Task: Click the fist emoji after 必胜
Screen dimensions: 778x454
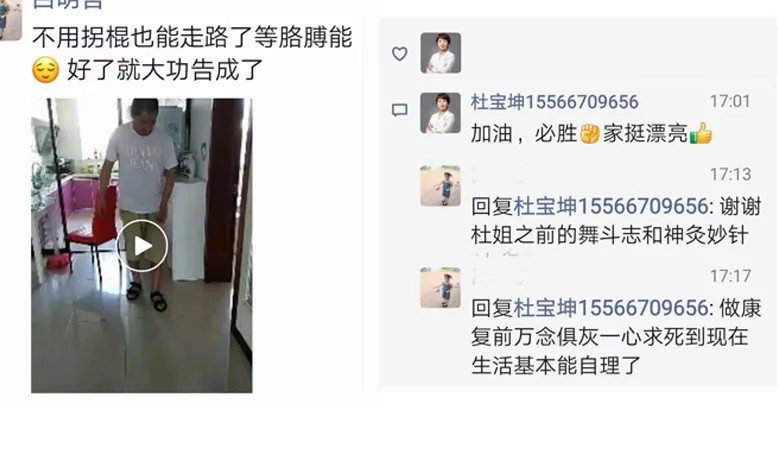Action: click(x=590, y=133)
